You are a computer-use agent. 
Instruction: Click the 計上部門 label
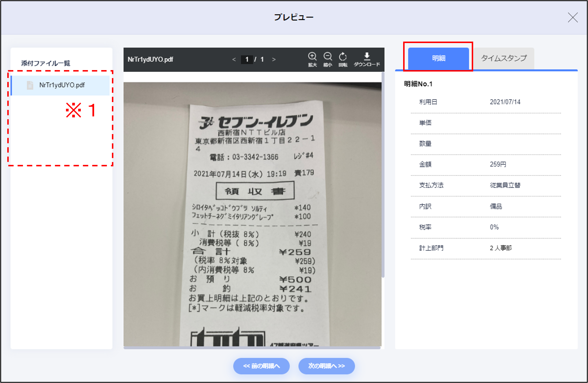pos(431,248)
